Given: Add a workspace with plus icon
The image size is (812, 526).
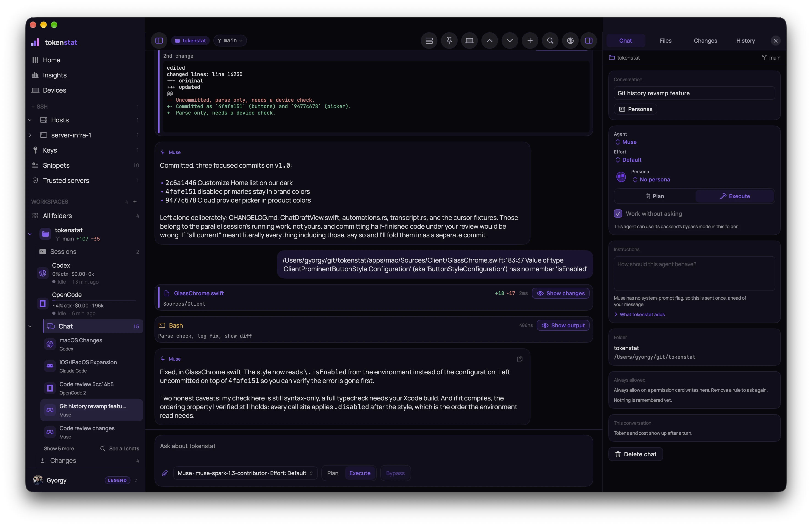Looking at the screenshot, I should 135,202.
